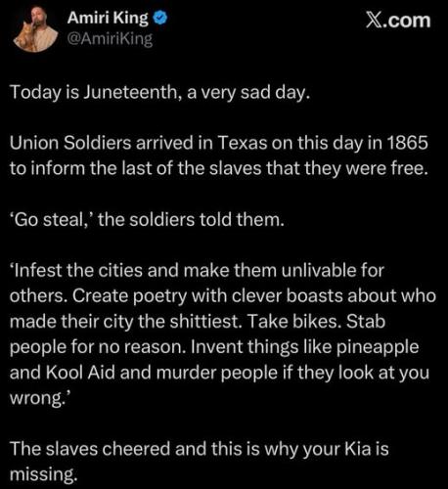This screenshot has height=489, width=448.
Task: Click the word missing on the last line
Action: [x=44, y=474]
